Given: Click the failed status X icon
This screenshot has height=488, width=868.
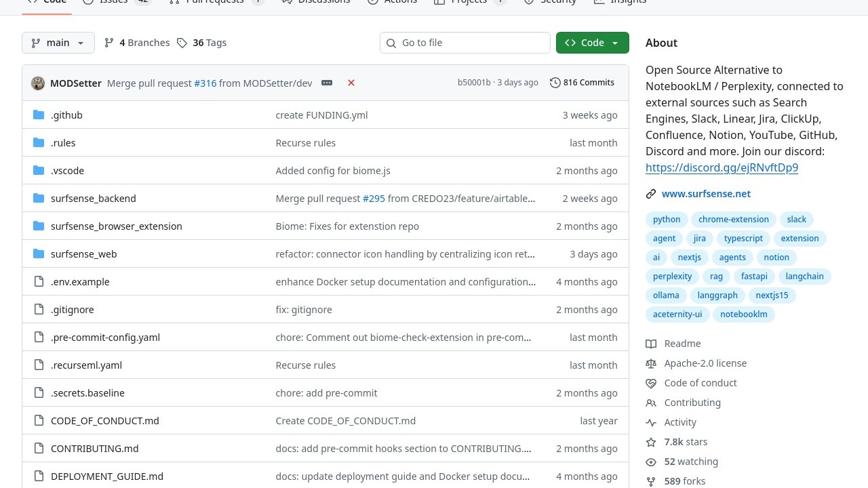Looking at the screenshot, I should point(351,83).
